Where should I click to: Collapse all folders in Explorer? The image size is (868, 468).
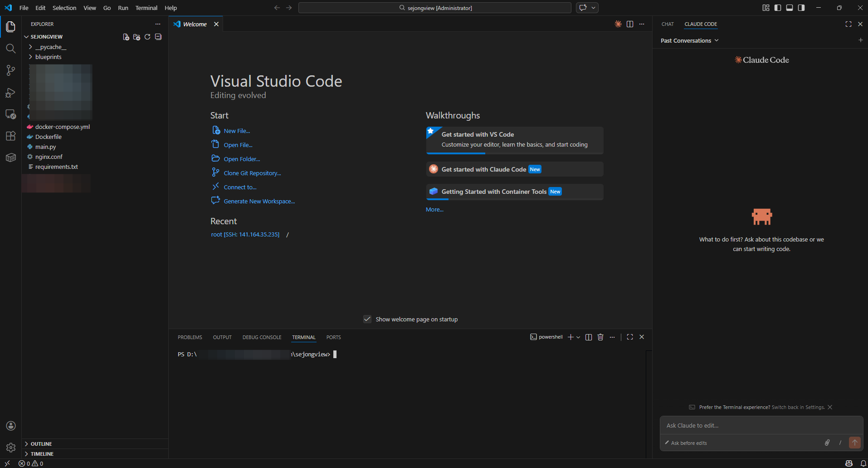158,37
